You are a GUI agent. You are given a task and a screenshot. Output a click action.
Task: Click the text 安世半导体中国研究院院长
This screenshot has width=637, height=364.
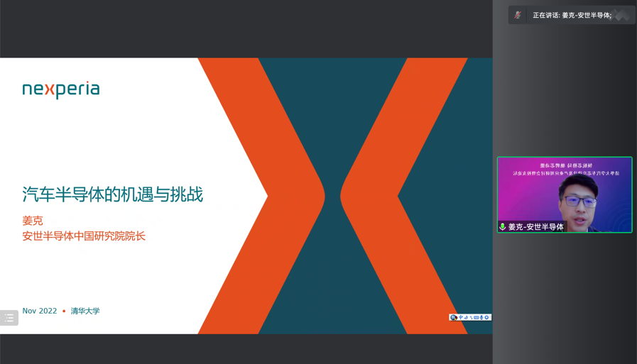84,236
